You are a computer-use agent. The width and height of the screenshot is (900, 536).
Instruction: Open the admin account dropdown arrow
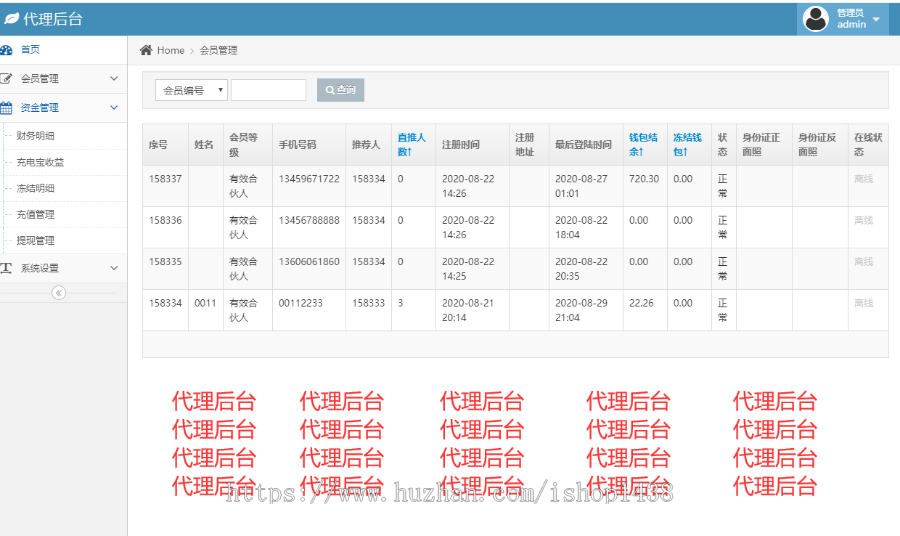pos(877,19)
